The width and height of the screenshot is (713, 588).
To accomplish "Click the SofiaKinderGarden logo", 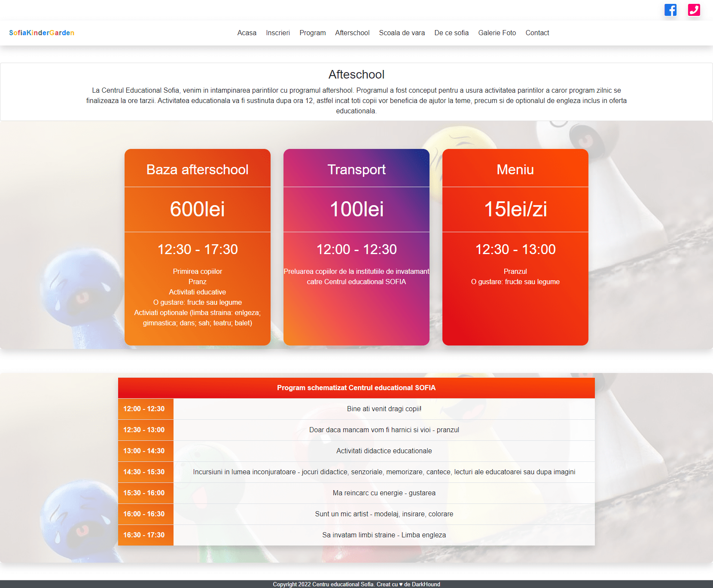I will pos(42,33).
